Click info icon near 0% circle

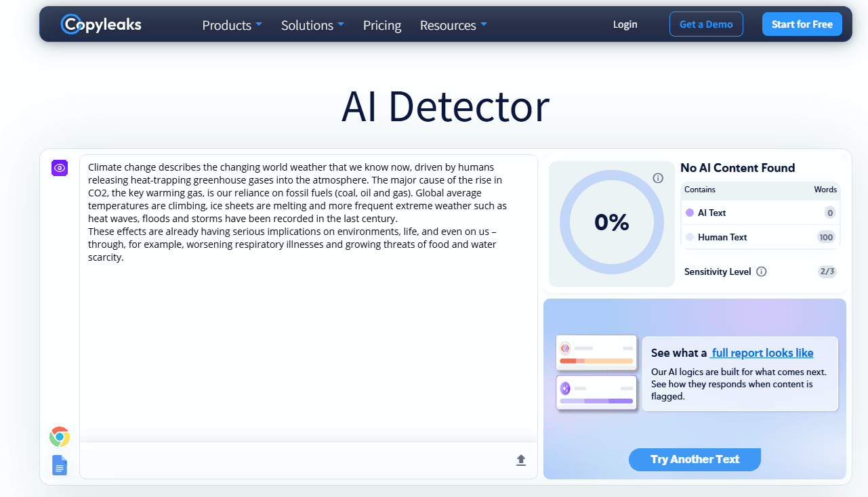click(x=658, y=178)
